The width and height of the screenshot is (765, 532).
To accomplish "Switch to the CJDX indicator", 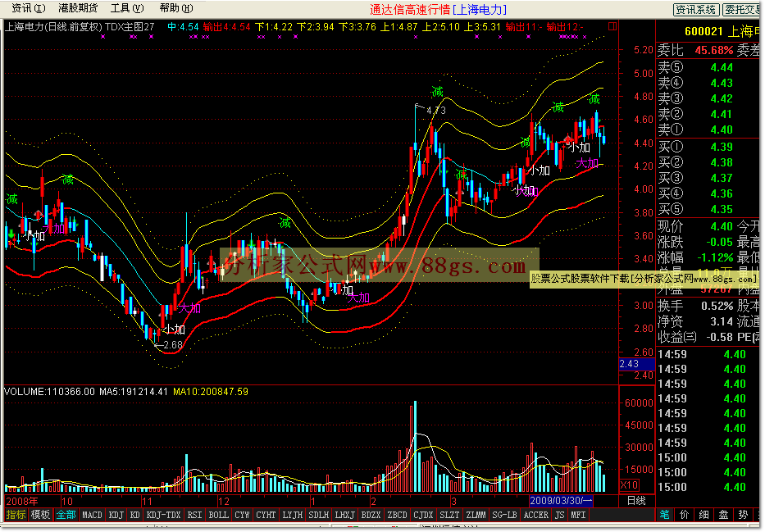I will pyautogui.click(x=423, y=515).
